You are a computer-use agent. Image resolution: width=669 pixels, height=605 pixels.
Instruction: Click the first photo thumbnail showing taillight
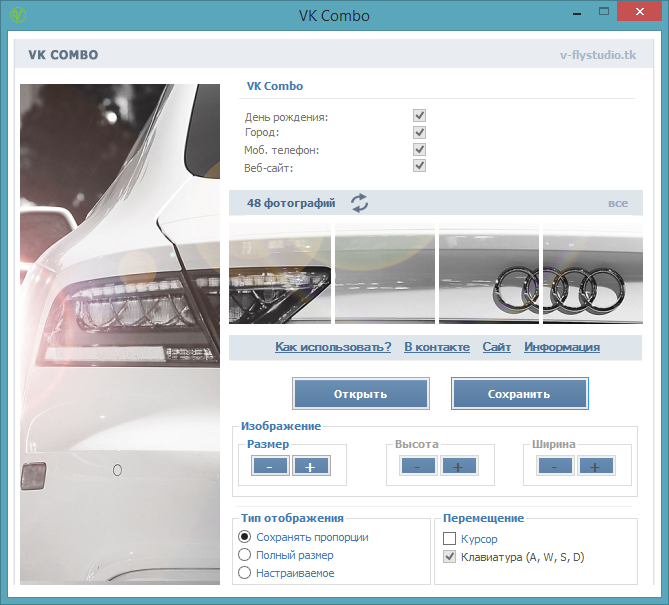(x=280, y=273)
